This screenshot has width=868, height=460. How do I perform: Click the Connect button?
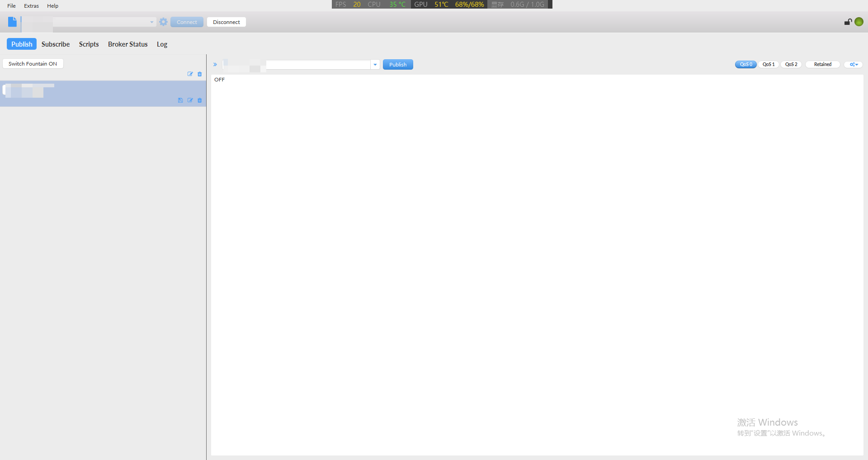pos(187,22)
